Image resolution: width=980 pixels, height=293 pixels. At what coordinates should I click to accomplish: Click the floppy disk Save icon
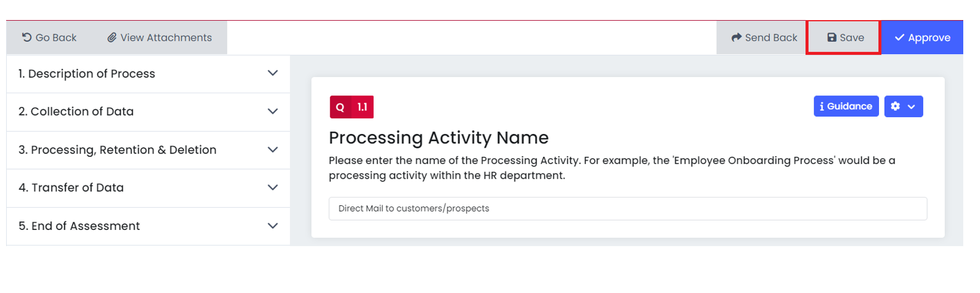(x=832, y=37)
